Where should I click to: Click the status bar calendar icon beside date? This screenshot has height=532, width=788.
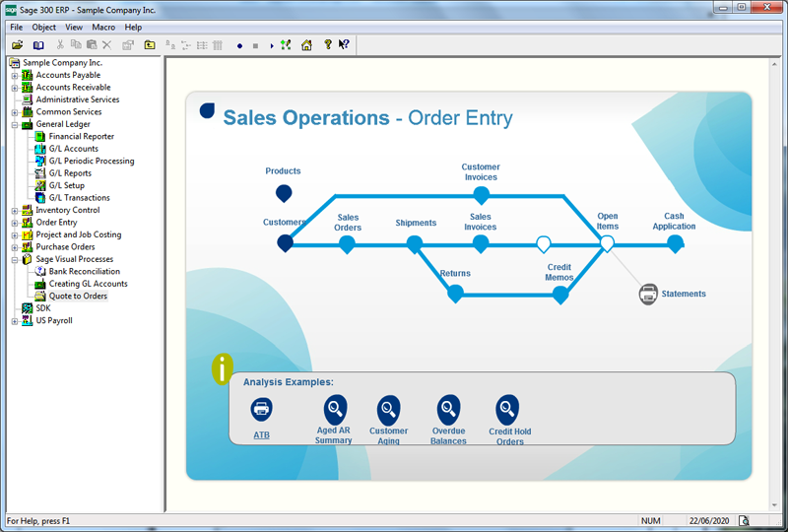pos(744,520)
